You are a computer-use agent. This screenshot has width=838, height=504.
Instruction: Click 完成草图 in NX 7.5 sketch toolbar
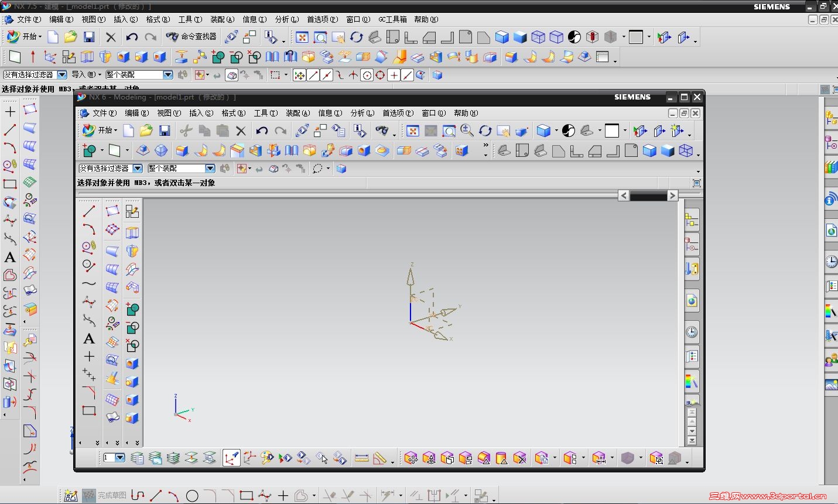point(104,496)
